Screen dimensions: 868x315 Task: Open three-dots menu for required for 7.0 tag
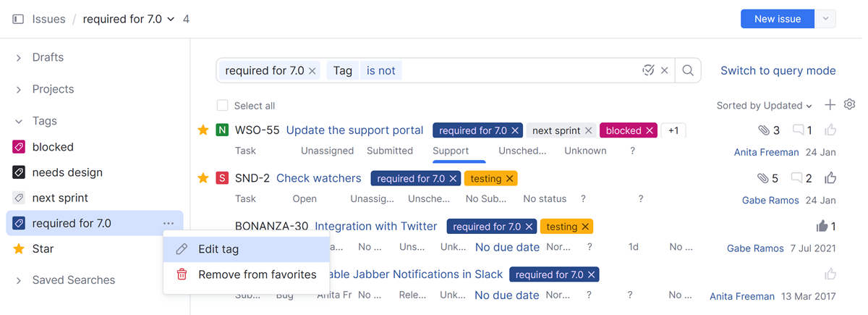tap(169, 224)
